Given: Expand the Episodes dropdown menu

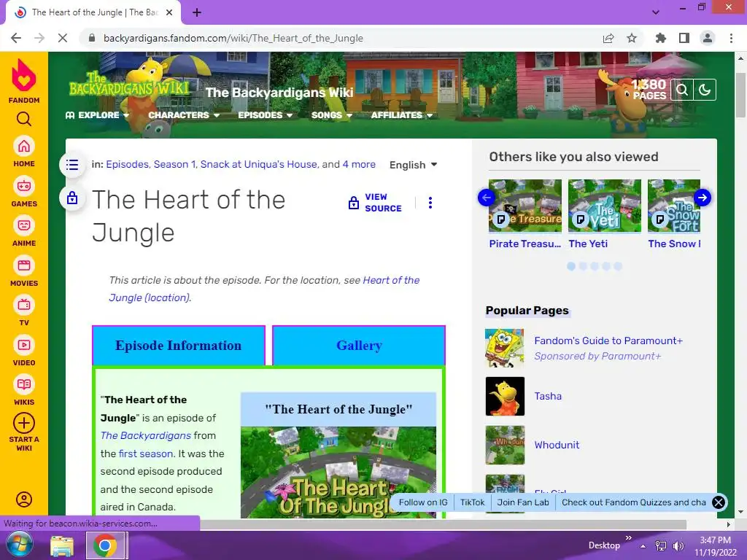Looking at the screenshot, I should [x=265, y=115].
